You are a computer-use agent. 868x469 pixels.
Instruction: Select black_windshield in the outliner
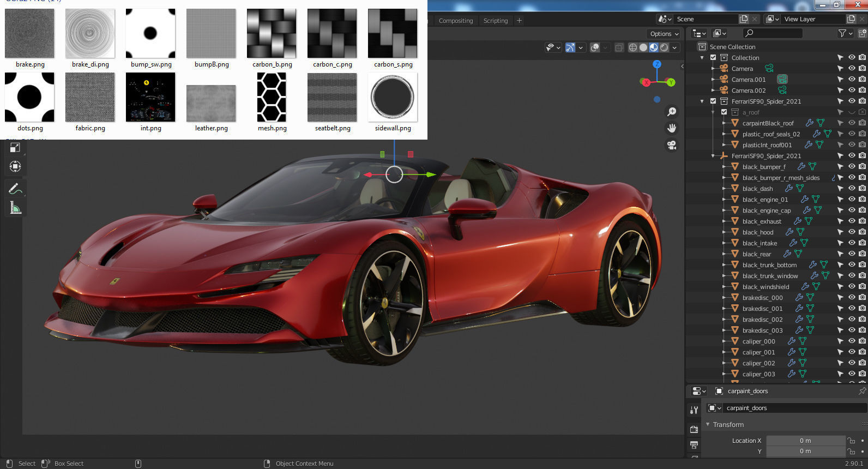765,286
